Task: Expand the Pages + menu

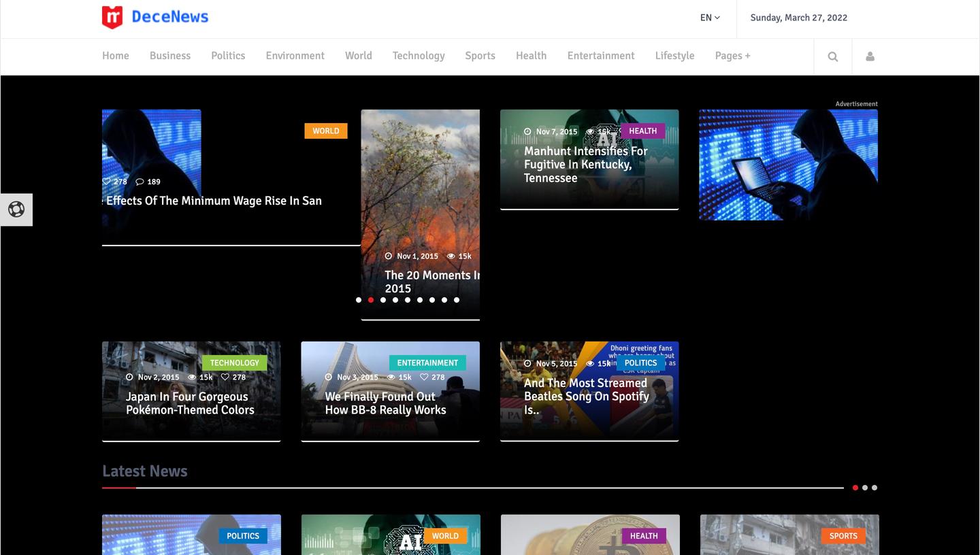Action: pyautogui.click(x=732, y=56)
